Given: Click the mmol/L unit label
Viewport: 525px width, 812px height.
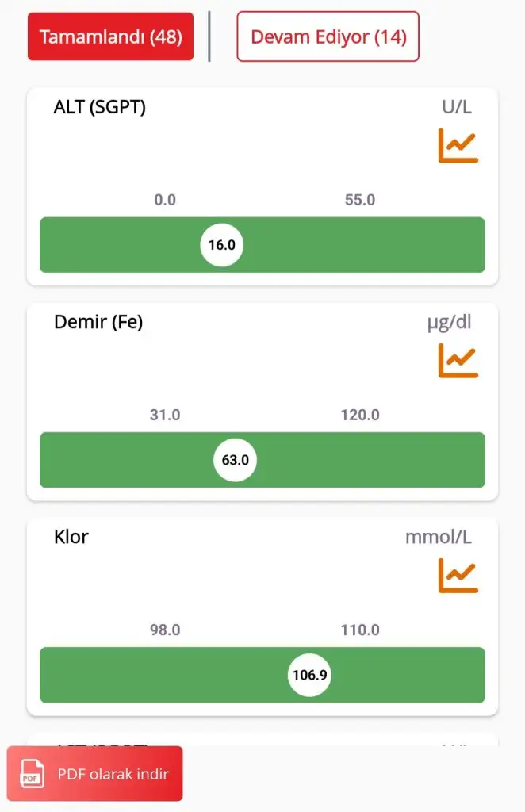Looking at the screenshot, I should 439,537.
